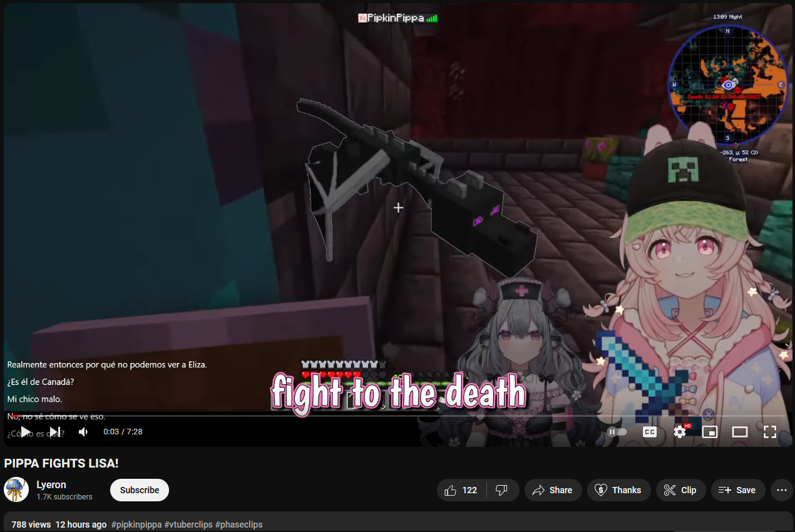The height and width of the screenshot is (532, 795).
Task: Click the 788 views text
Action: (31, 524)
